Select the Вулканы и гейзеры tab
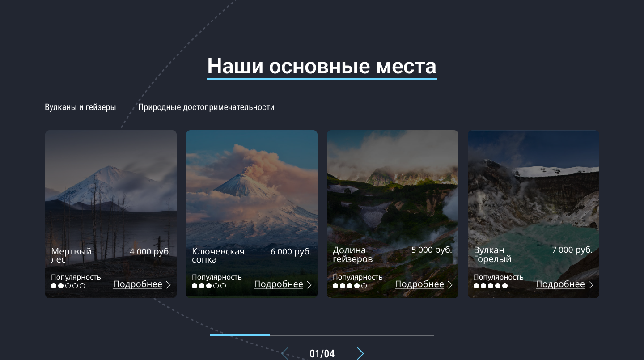Screen dimensions: 644x360 pos(80,107)
